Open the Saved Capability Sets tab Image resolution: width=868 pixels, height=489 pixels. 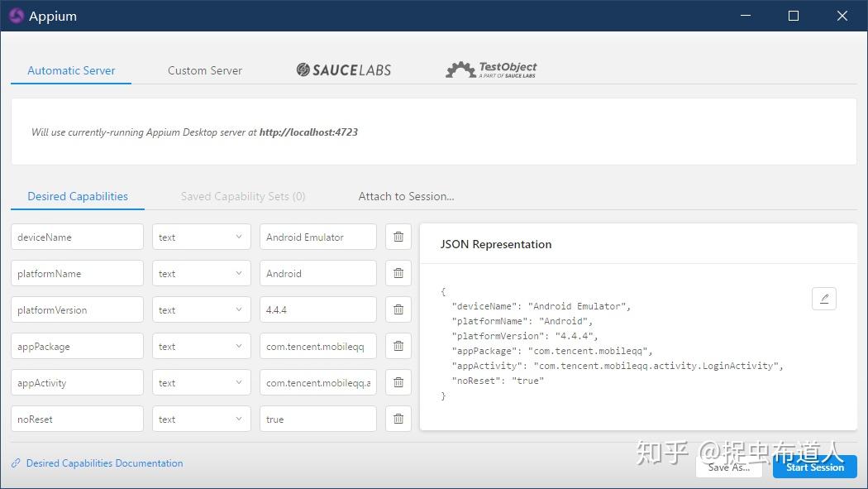tap(242, 196)
